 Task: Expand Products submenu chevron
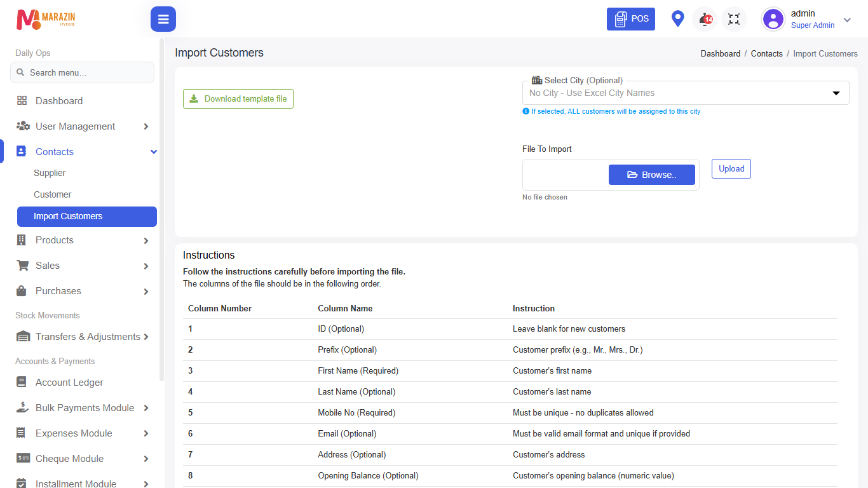click(x=146, y=241)
